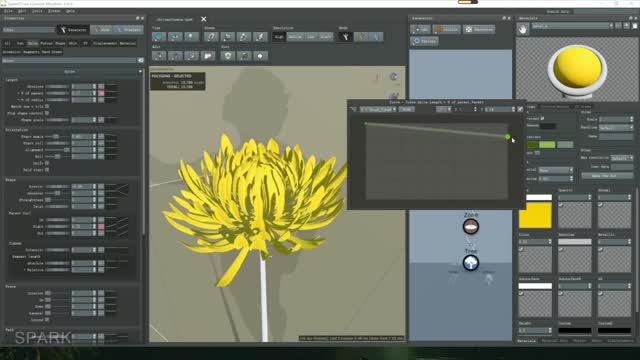Click the dark green square toolbar icon
Screen dimensions: 640x360
244,56
